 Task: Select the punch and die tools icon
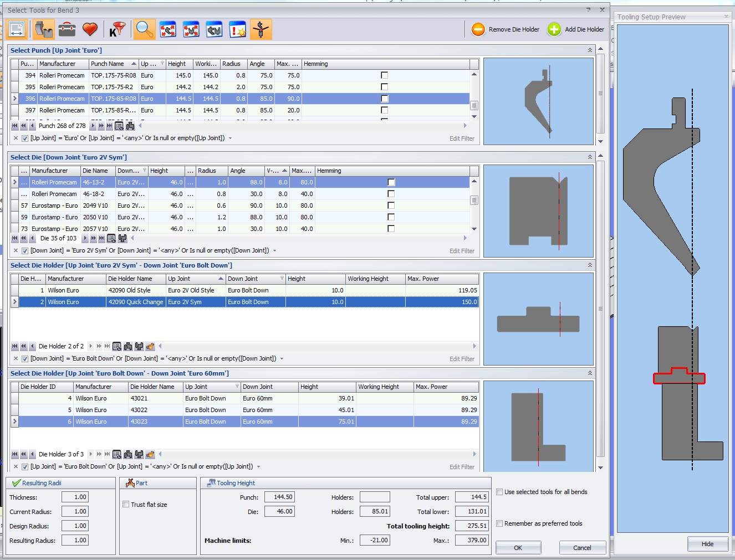point(44,29)
